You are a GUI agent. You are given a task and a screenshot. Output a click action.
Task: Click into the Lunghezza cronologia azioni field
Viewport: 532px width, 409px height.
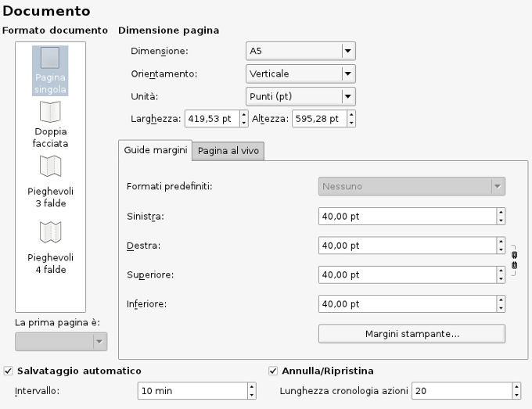(462, 391)
